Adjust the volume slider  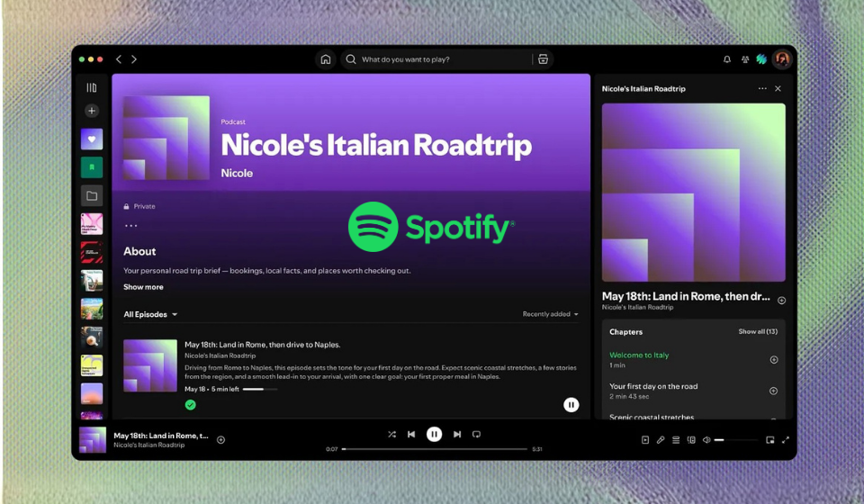(736, 440)
